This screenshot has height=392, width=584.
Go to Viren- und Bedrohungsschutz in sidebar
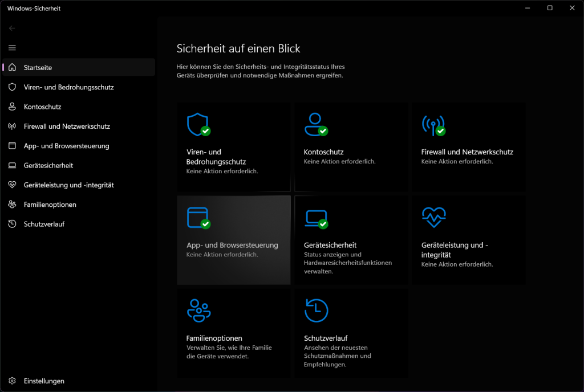68,87
